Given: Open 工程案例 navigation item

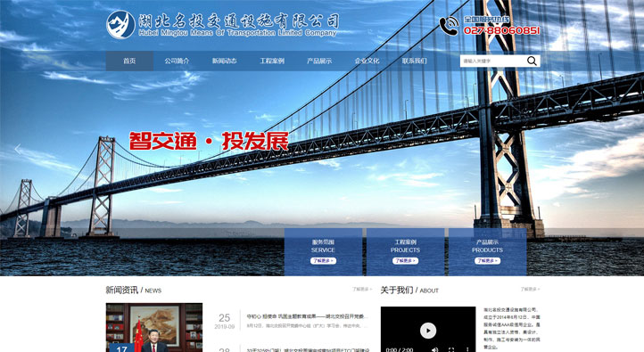Looking at the screenshot, I should (272, 61).
